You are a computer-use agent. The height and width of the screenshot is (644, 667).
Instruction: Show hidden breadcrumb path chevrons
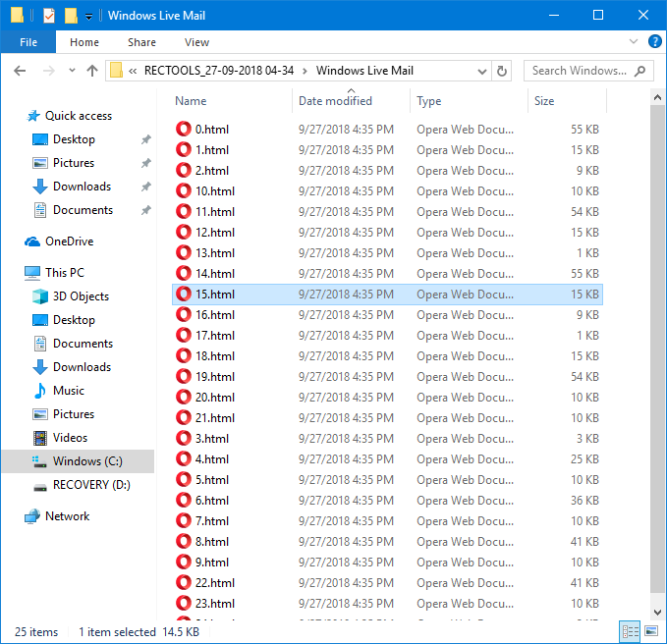coord(133,71)
